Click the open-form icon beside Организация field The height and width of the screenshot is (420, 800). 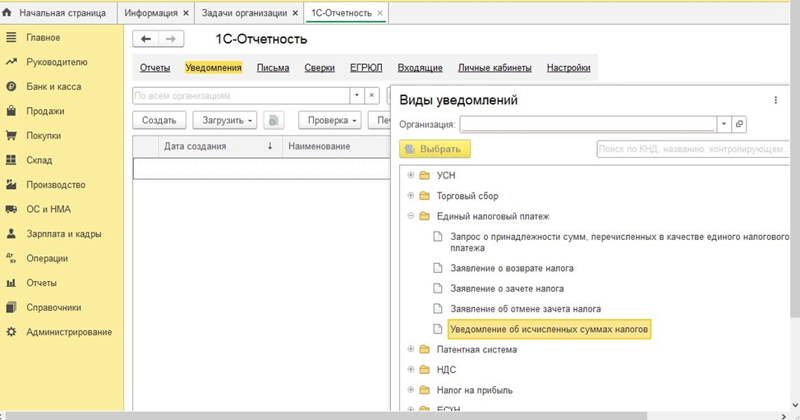click(739, 124)
